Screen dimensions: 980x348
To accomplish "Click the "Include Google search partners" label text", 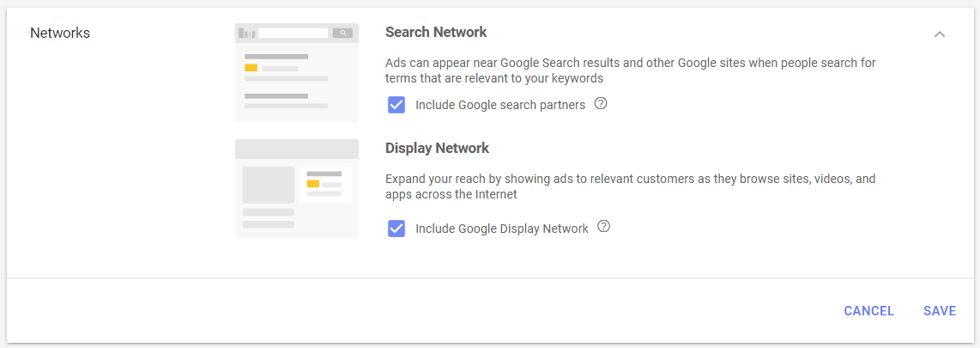I will pos(500,105).
